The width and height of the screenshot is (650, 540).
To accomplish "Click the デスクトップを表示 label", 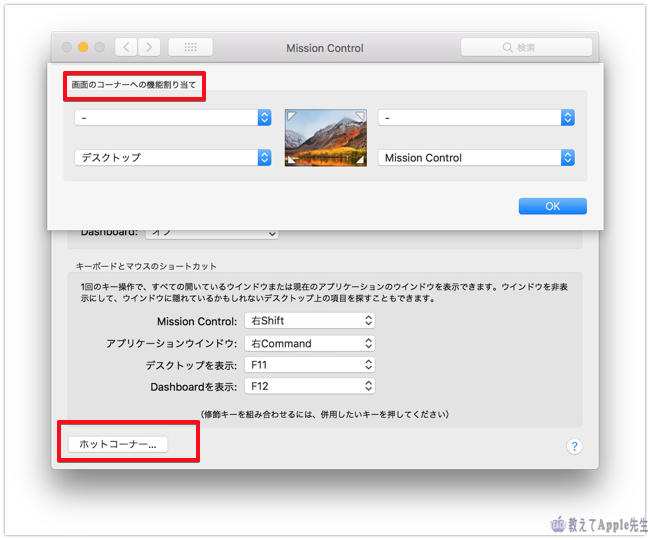I will coord(191,366).
